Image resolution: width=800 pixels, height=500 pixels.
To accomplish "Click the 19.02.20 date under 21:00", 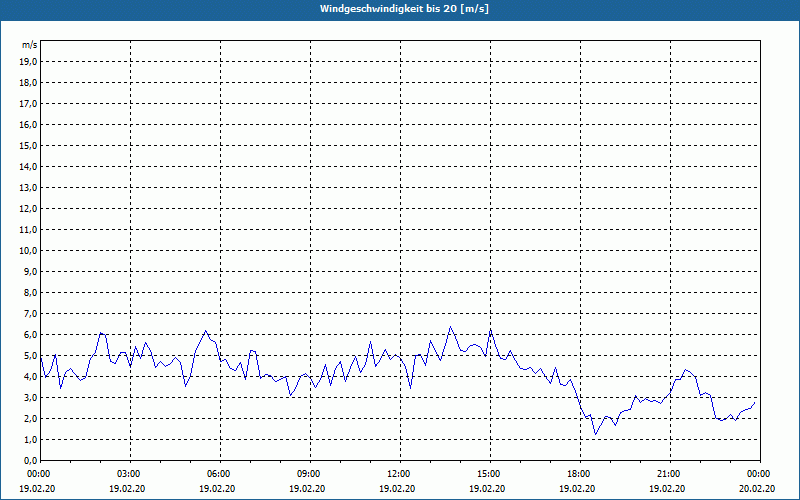I will (667, 488).
